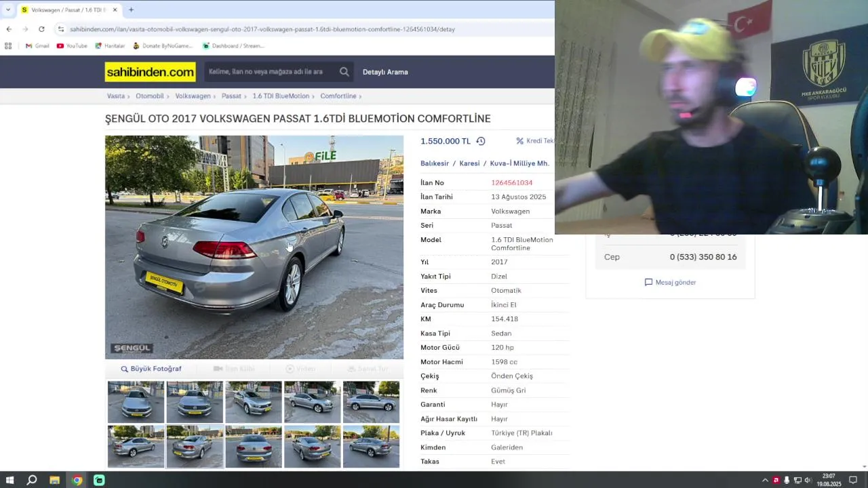The height and width of the screenshot is (488, 868).
Task: Open the notification center icon
Action: pos(853,480)
